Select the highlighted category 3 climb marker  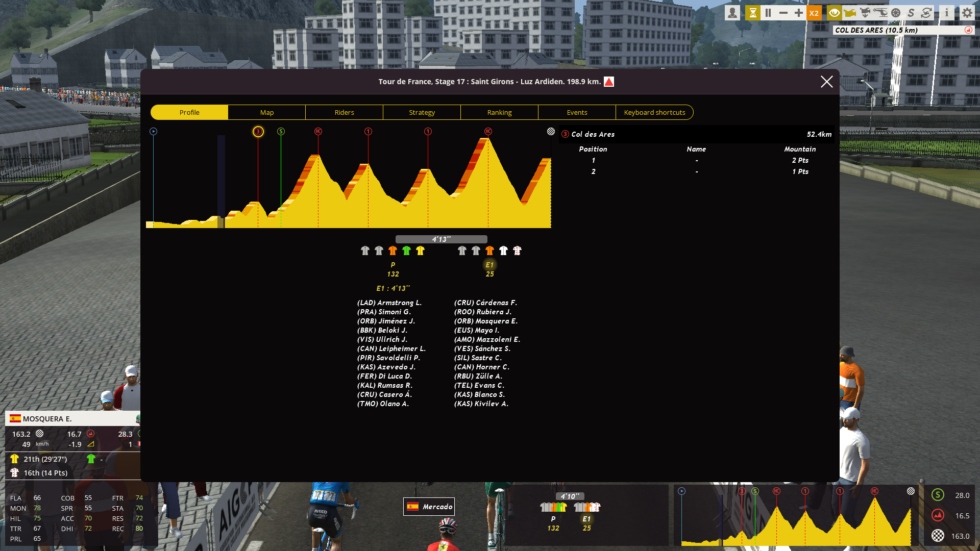pyautogui.click(x=258, y=132)
